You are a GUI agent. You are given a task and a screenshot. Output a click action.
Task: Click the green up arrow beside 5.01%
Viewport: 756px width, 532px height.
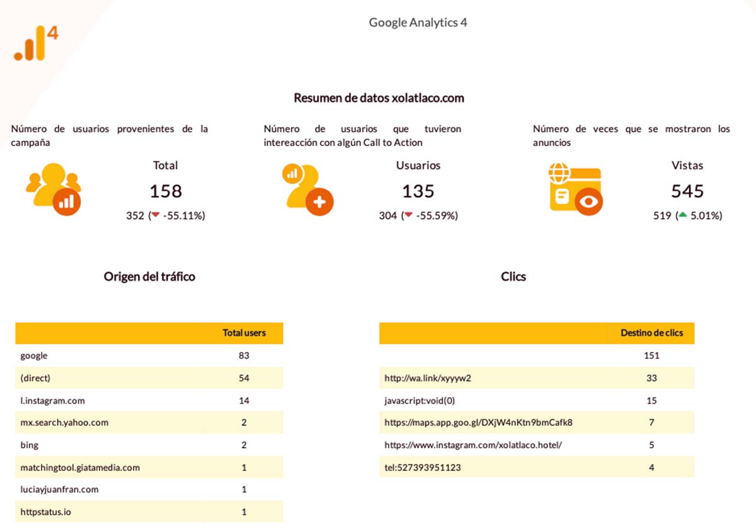tap(682, 215)
